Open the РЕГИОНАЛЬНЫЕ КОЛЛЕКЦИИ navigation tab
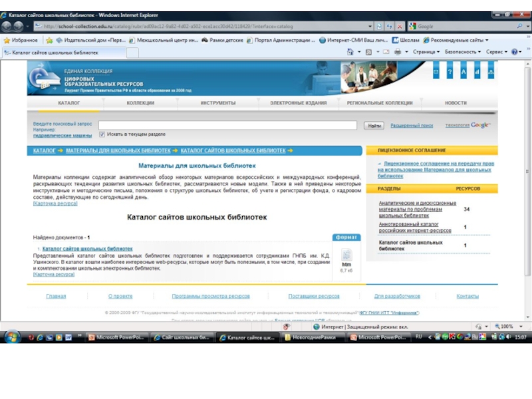The width and height of the screenshot is (532, 399). tap(380, 103)
